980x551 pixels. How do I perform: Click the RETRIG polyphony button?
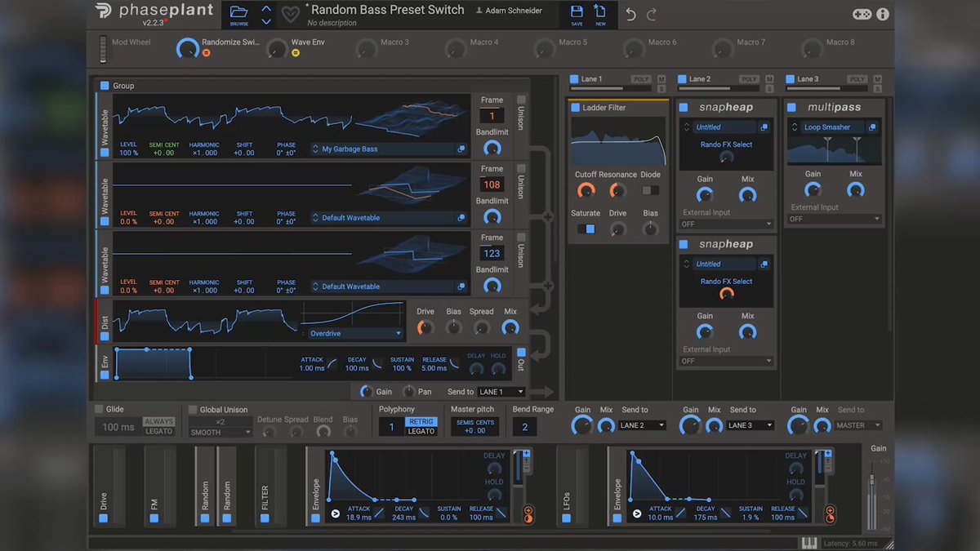coord(421,422)
